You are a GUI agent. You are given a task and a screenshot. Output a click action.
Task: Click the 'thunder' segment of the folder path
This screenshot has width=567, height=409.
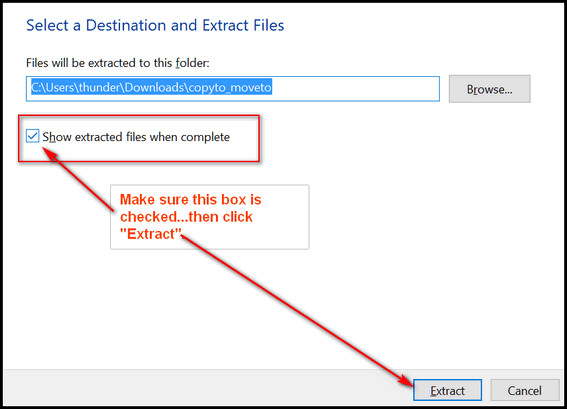click(x=100, y=88)
